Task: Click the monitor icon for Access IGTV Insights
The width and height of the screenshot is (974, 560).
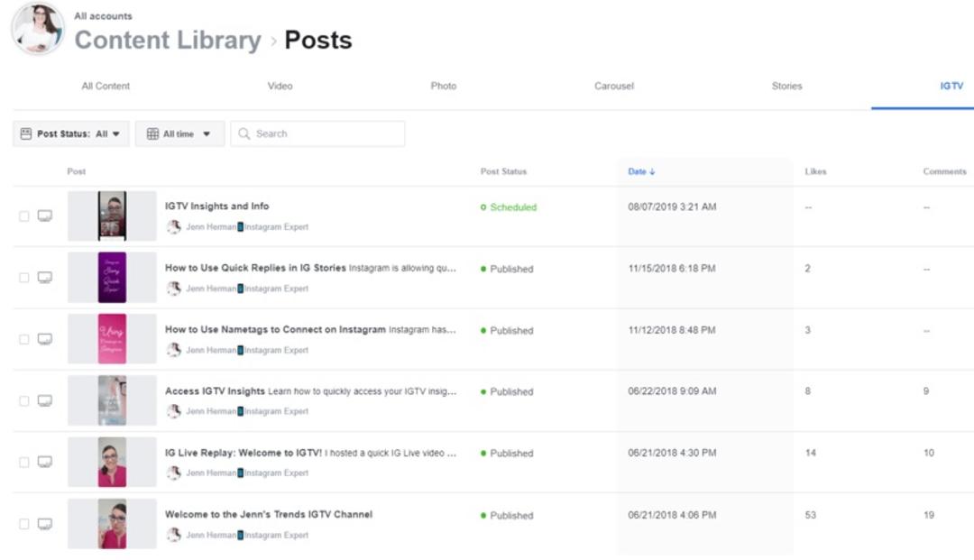Action: pyautogui.click(x=45, y=400)
